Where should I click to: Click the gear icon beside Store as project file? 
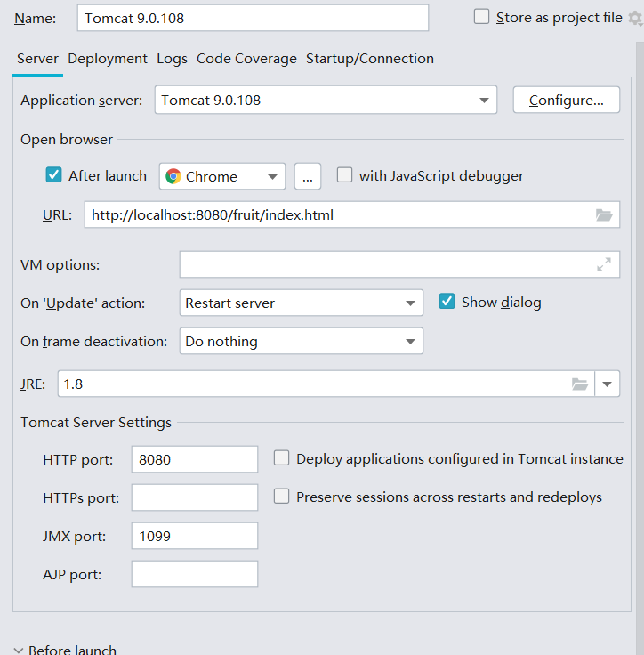[x=635, y=18]
